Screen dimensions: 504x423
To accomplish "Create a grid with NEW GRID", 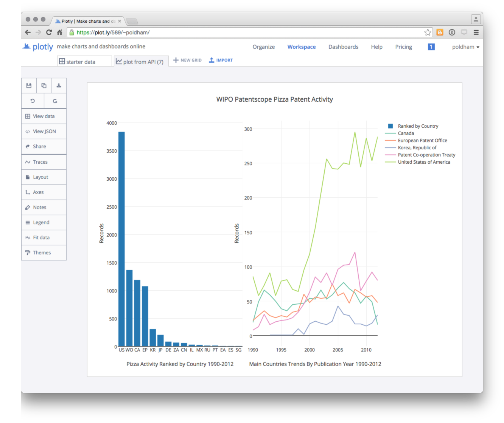I will 187,60.
